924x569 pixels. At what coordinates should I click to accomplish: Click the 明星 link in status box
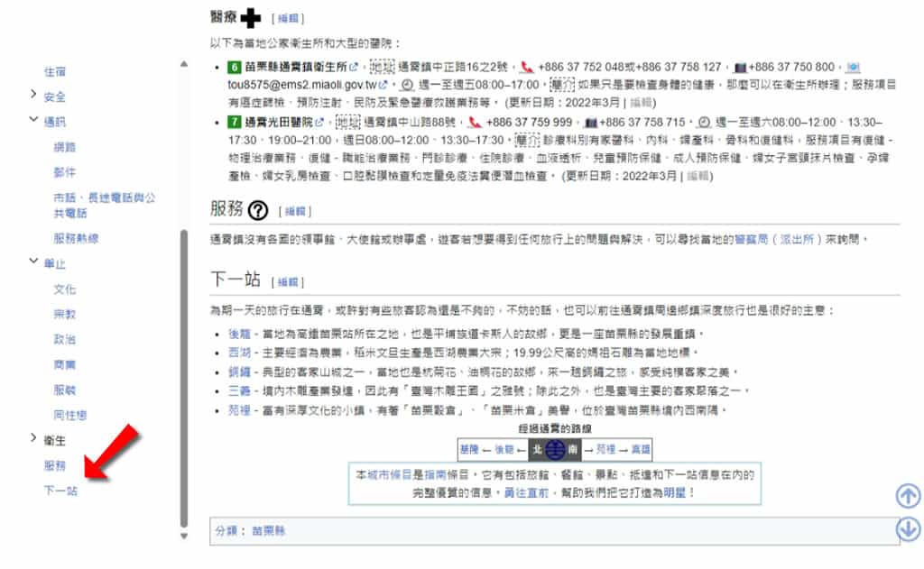tap(675, 492)
